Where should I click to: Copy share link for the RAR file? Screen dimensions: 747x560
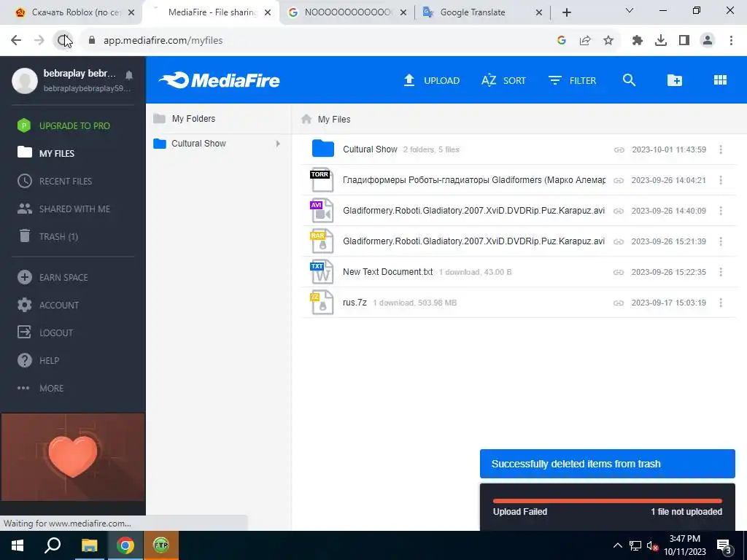[619, 241]
